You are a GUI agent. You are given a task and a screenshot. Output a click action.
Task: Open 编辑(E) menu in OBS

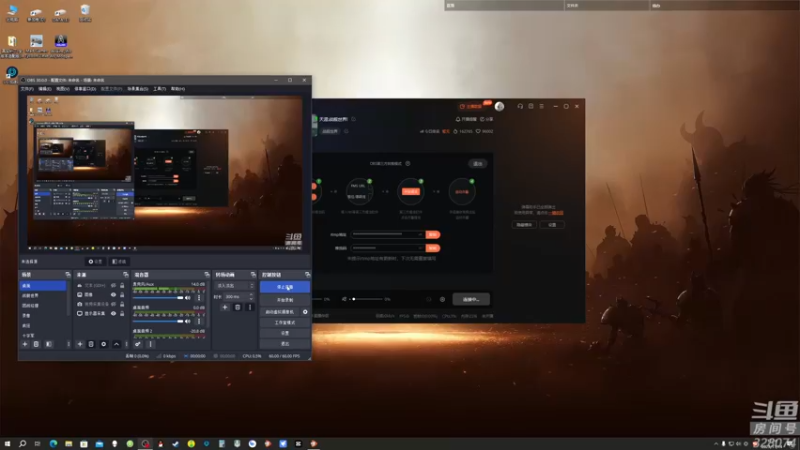pyautogui.click(x=45, y=89)
